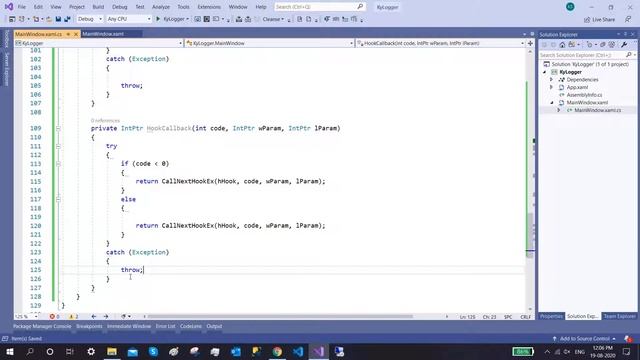The height and width of the screenshot is (360, 640).
Task: Expand the MainWindow.xaml.cs node
Action: (559, 110)
